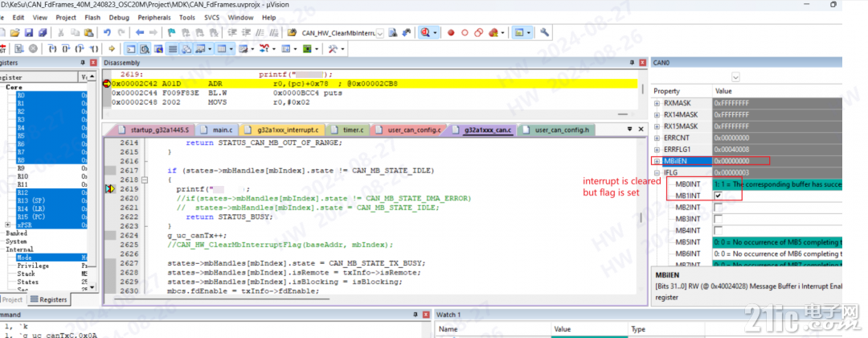Viewport: 868px width, 338px height.
Task: Insert breakpoint with solid red circle
Action: (x=451, y=33)
